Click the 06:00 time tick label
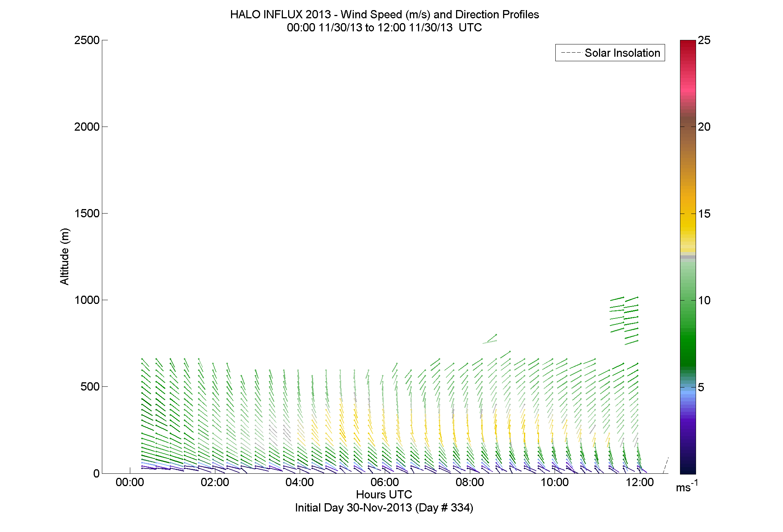 [385, 482]
